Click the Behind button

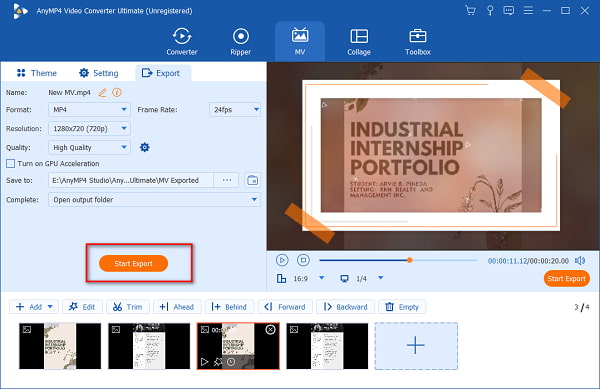pos(229,307)
